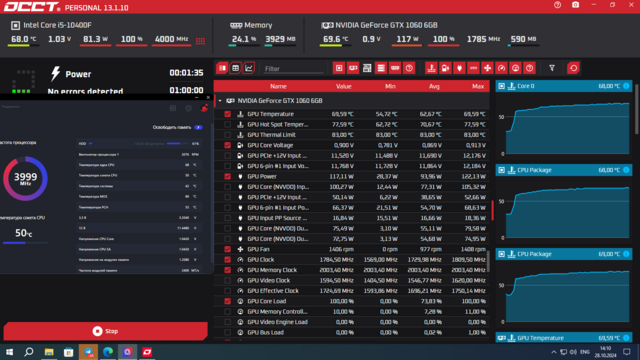Take a screenshot with the camera icon
Viewport: 640px width, 360px height.
(x=575, y=5)
